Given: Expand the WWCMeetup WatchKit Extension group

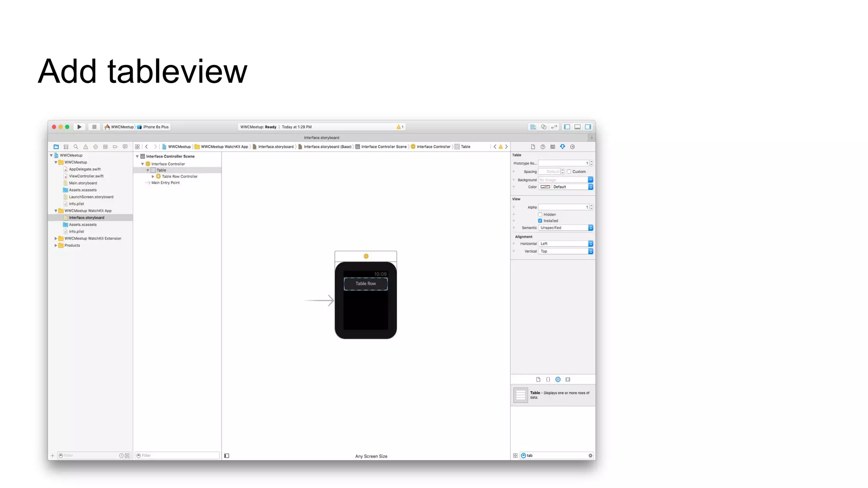Looking at the screenshot, I should [x=56, y=238].
